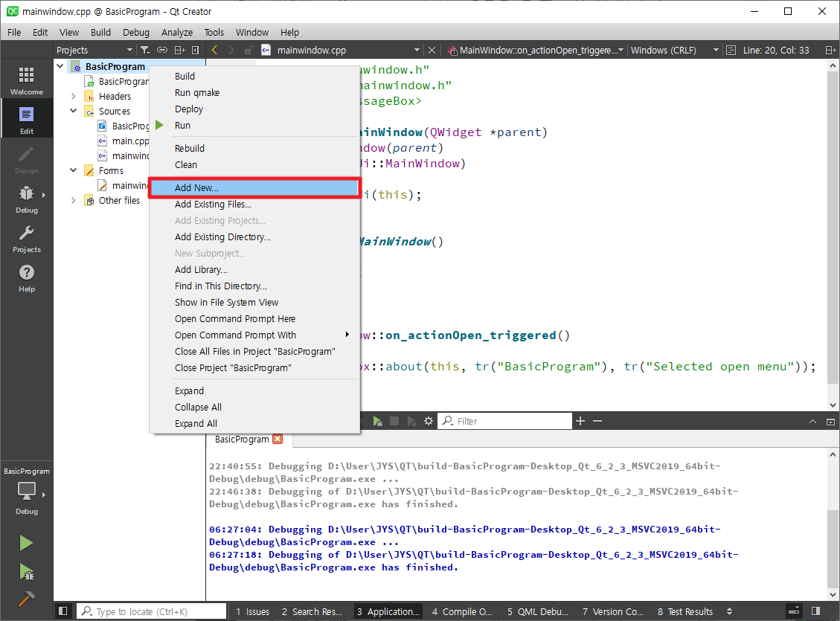Screen dimensions: 840x621
Task: Close the Projects side pane icon
Action: tap(196, 50)
